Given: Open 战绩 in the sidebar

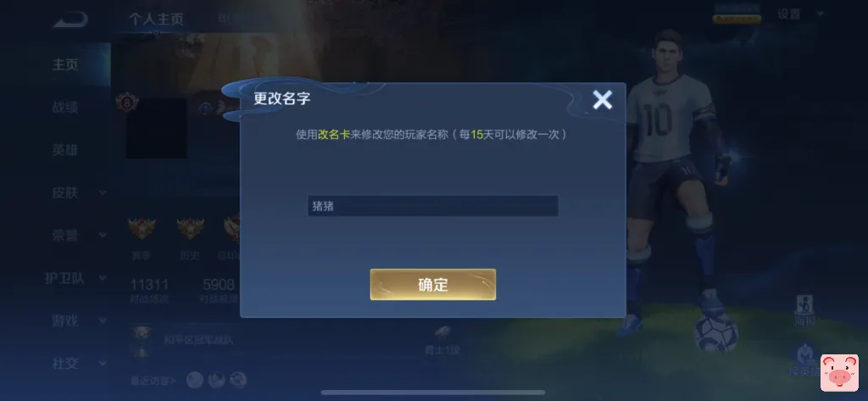Looking at the screenshot, I should click(x=65, y=107).
